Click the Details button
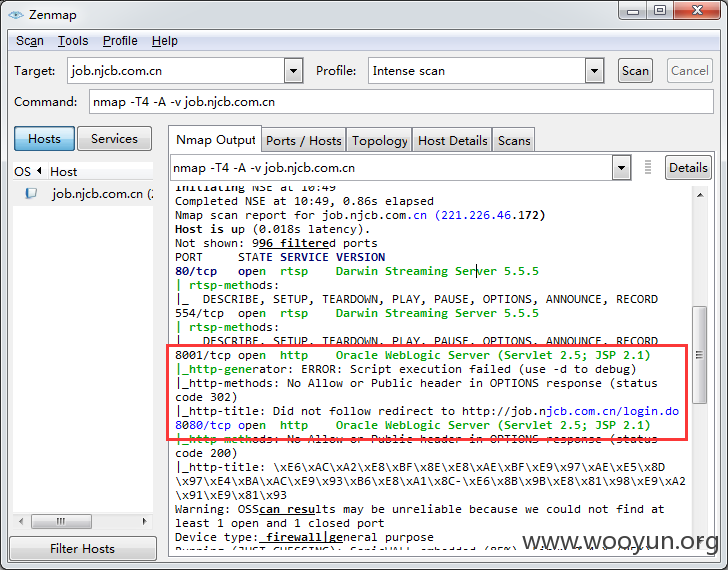 point(688,168)
